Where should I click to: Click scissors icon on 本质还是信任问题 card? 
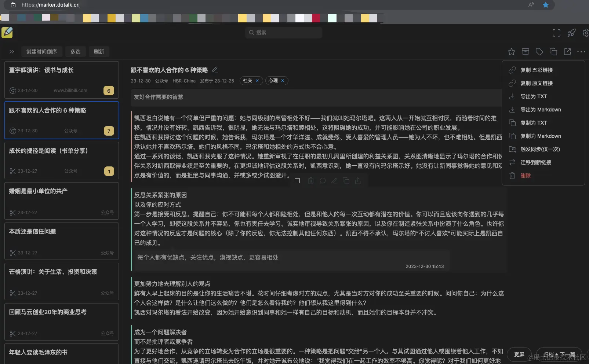pyautogui.click(x=12, y=253)
